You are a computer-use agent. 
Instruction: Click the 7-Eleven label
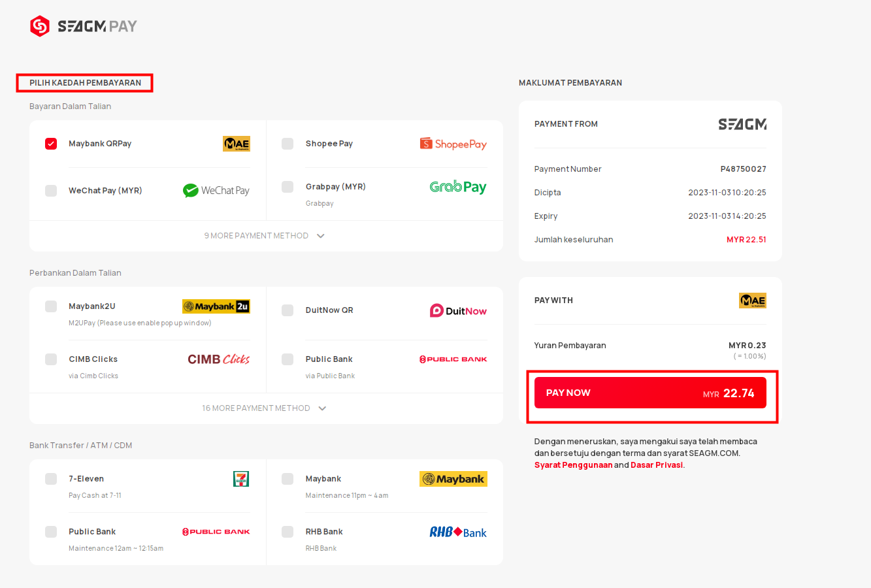pos(86,479)
